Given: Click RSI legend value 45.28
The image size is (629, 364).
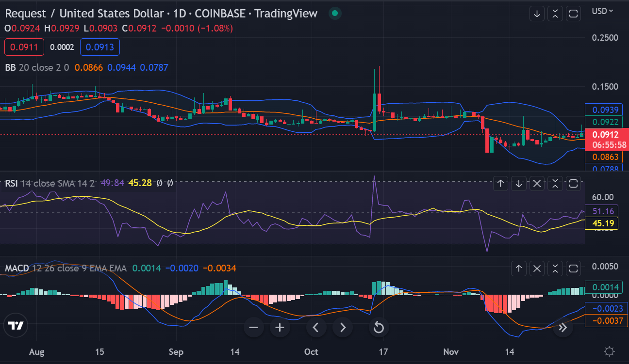Looking at the screenshot, I should coord(140,183).
